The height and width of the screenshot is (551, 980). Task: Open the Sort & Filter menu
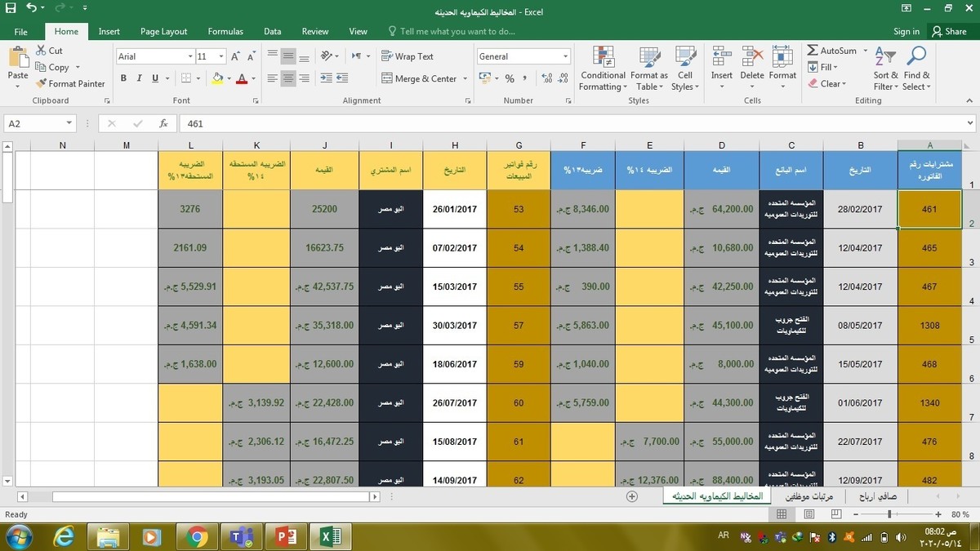coord(886,69)
